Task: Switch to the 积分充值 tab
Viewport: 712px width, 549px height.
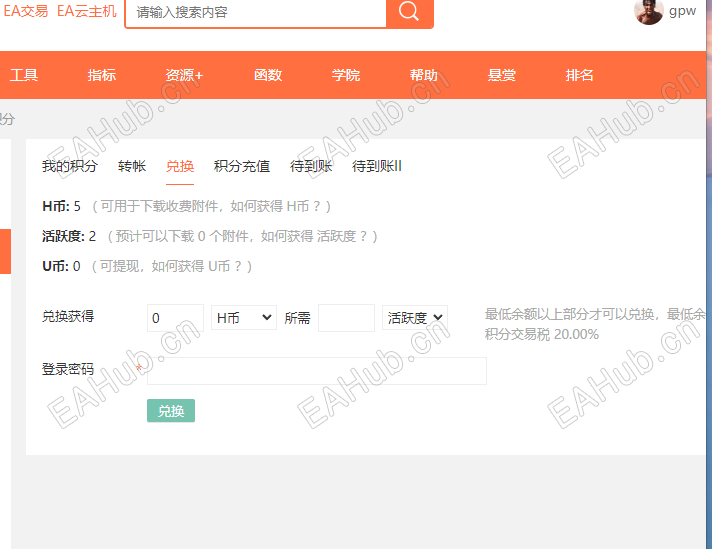Action: point(242,166)
